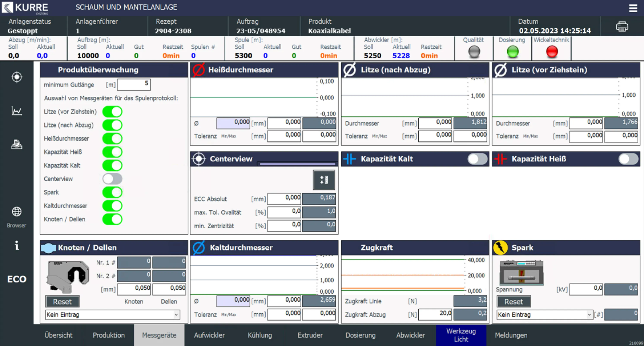Open the hamburger menu at top right
Viewport: 644px width, 346px height.
[633, 8]
